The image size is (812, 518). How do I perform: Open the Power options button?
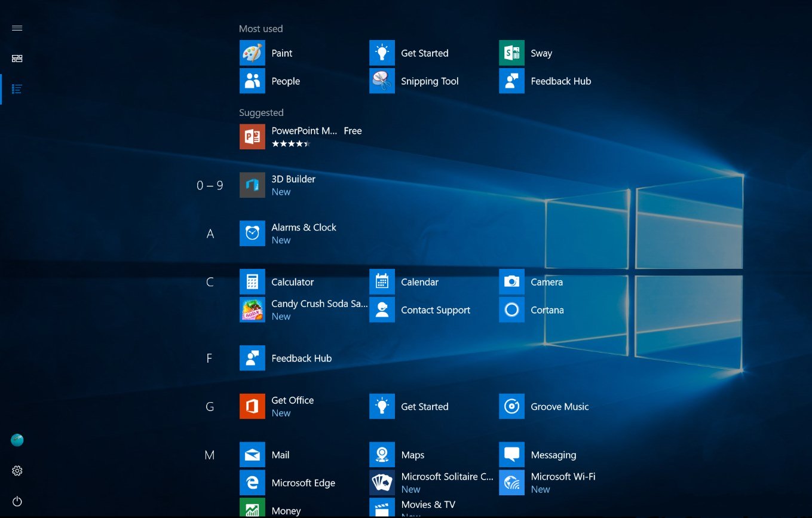tap(17, 501)
